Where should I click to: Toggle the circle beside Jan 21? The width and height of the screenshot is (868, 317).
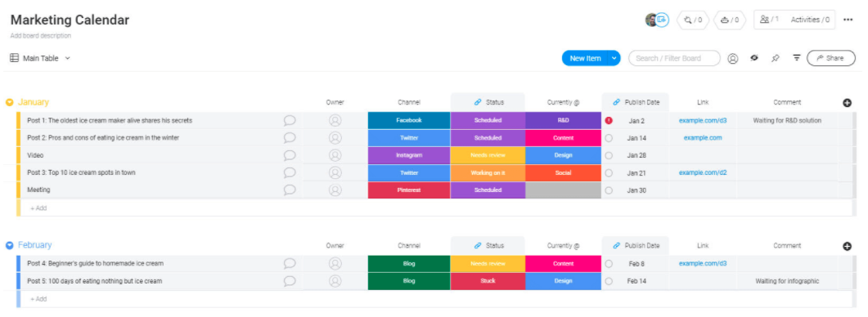[x=609, y=172]
